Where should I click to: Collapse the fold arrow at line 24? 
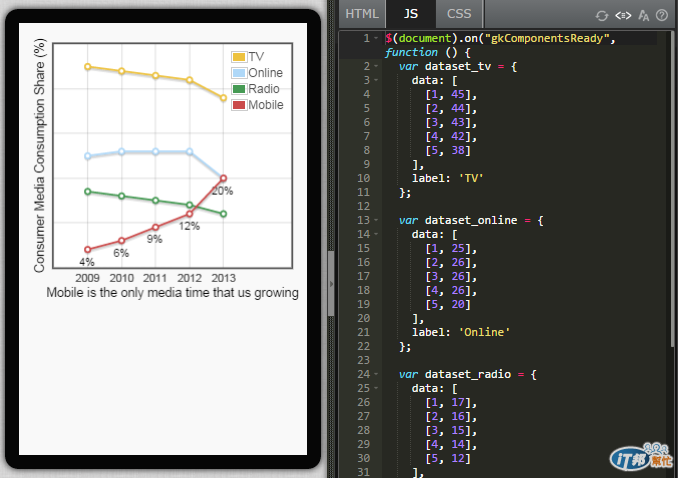coord(376,374)
